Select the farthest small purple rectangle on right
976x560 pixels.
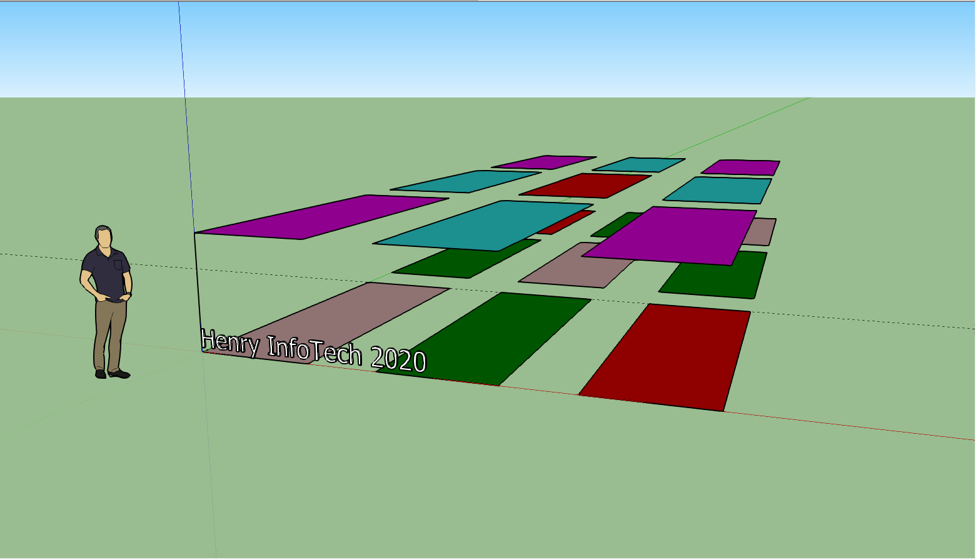click(741, 167)
